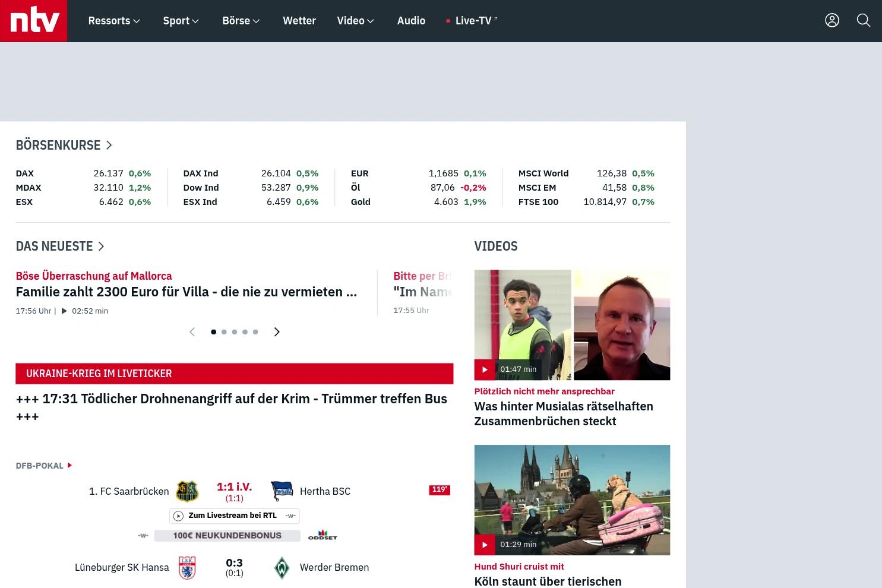
Task: Open the Musiala video thumbnail
Action: coord(572,325)
